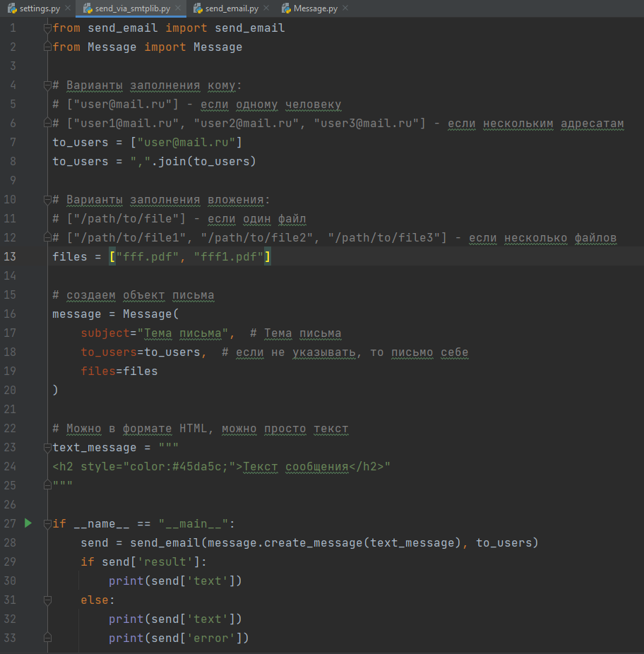Click the highlighted closing bracket on line 13
This screenshot has width=644, height=654.
268,256
